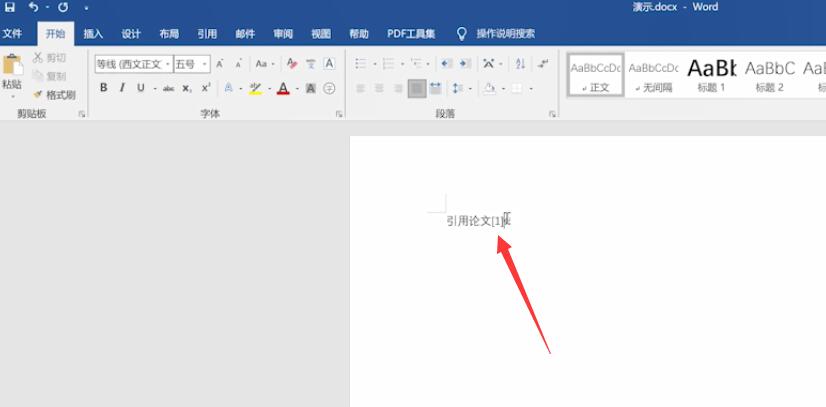
Task: Redo the last action in Quick Access
Action: point(63,7)
